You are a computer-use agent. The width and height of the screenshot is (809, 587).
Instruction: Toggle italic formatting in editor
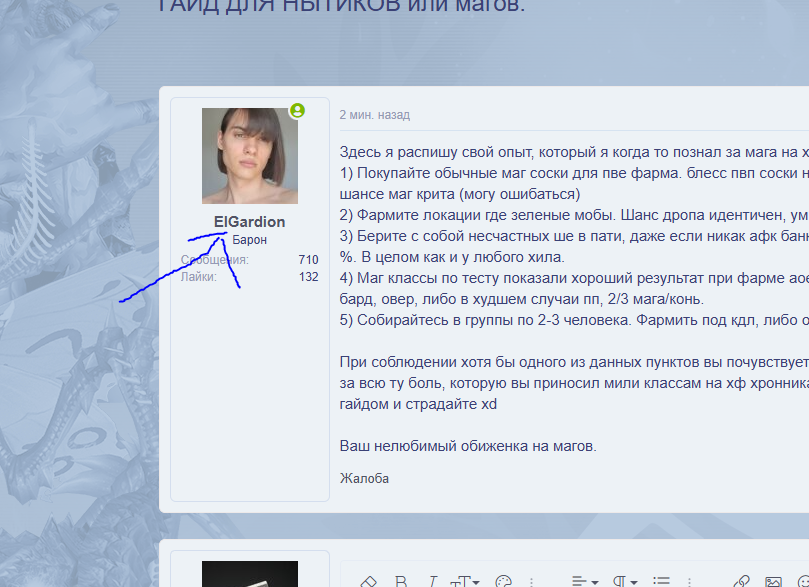433,582
